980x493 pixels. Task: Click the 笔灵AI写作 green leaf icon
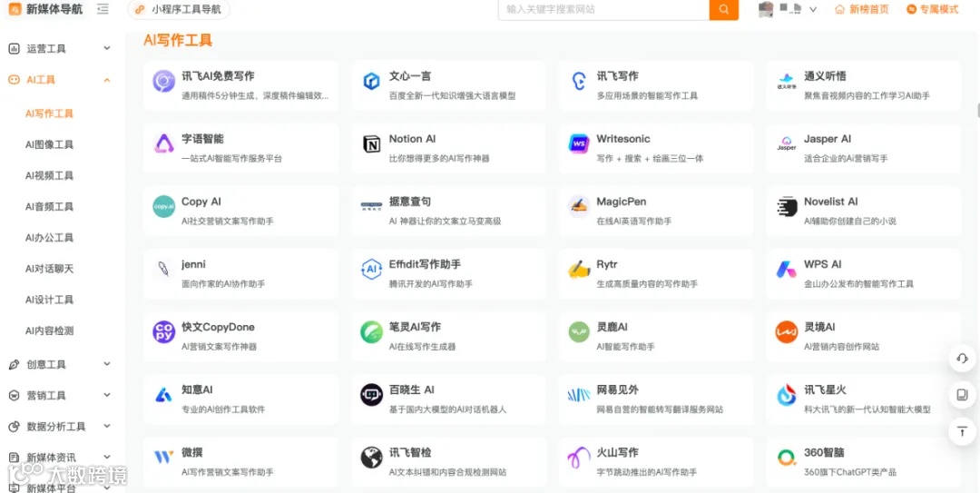(x=371, y=331)
